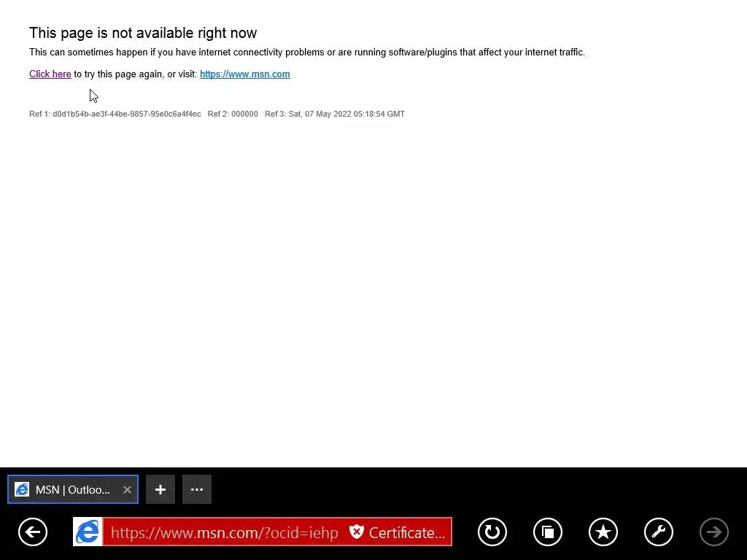Click the 'Ref 2: 000000' text
This screenshot has height=560, width=747.
click(x=233, y=114)
